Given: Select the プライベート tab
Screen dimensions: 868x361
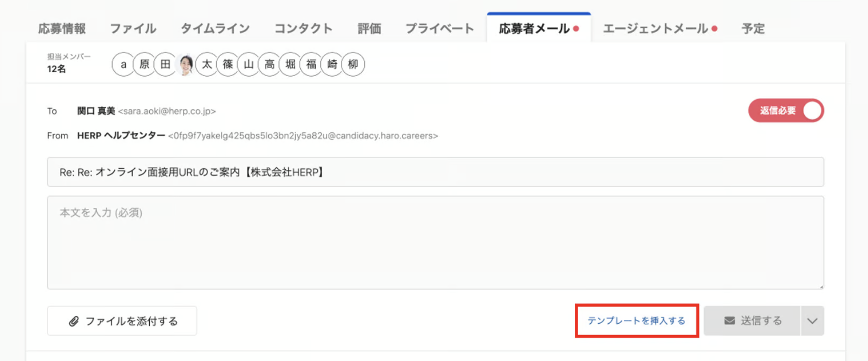Looking at the screenshot, I should pos(440,29).
